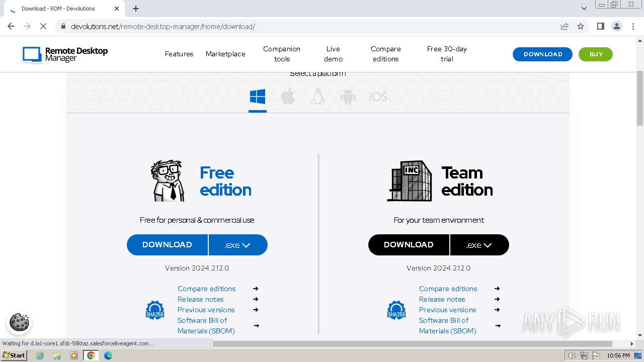This screenshot has height=362, width=644.
Task: Close the Download - RDM tab
Action: click(x=117, y=9)
